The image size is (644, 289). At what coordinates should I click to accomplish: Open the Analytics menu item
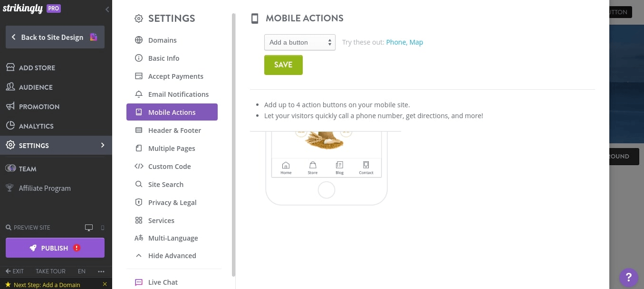[36, 126]
